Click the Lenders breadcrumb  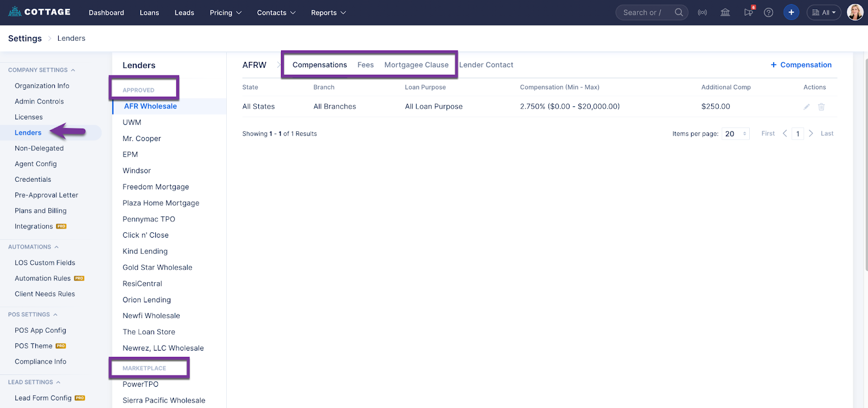(x=72, y=39)
